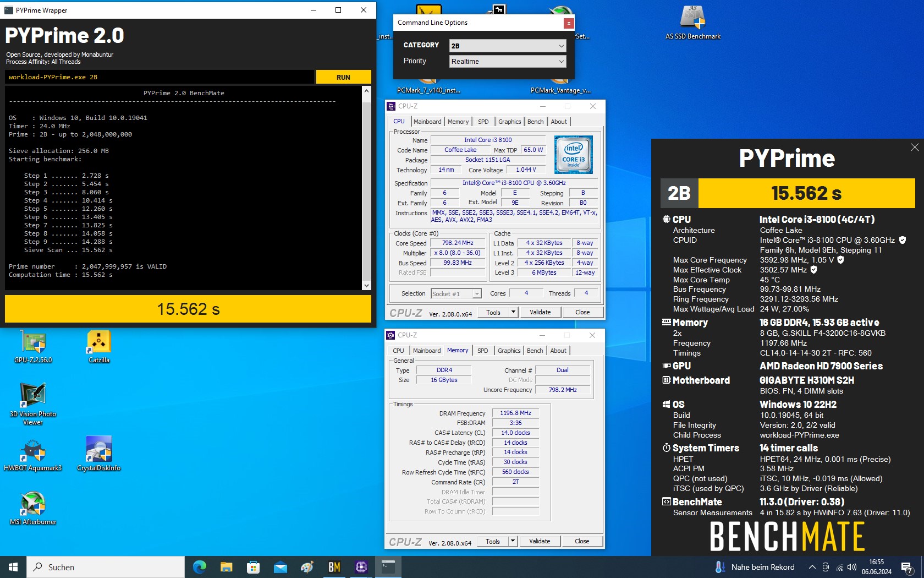Viewport: 924px width, 578px height.
Task: Open Microsoft Edge from the taskbar
Action: (x=199, y=567)
